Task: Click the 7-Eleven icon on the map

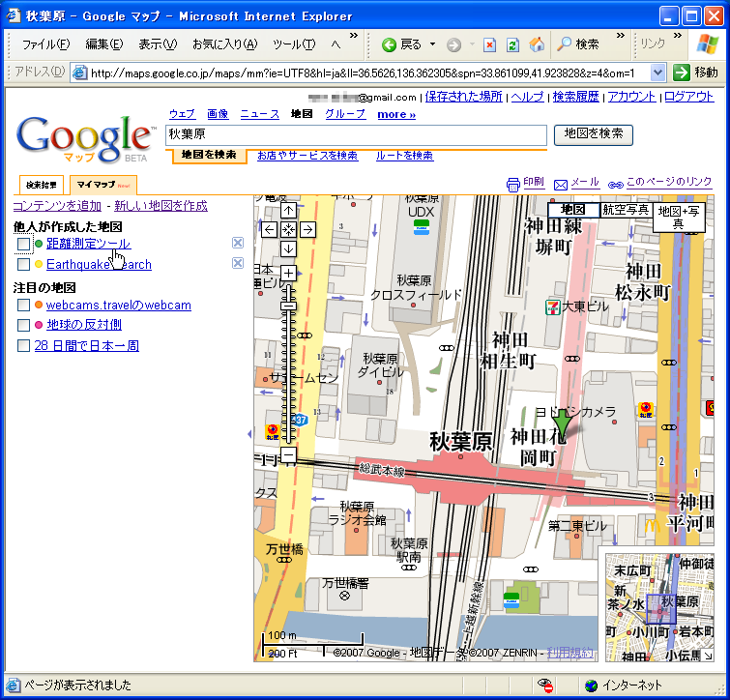Action: (x=553, y=307)
